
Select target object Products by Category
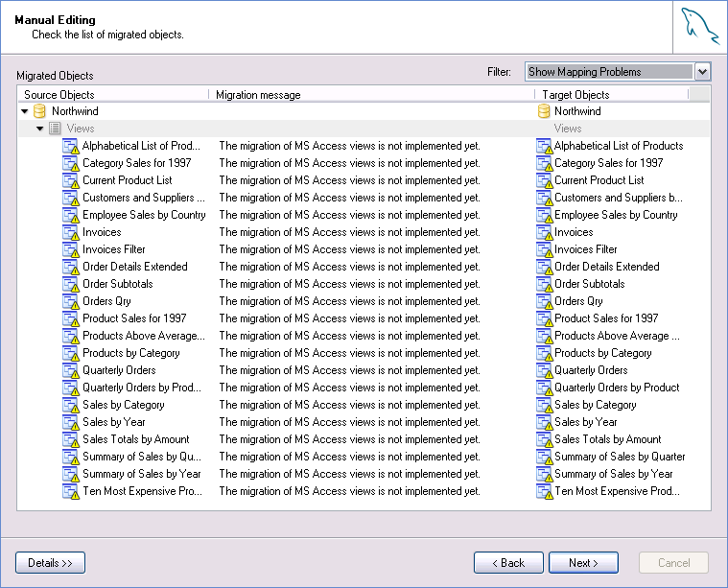tap(602, 353)
